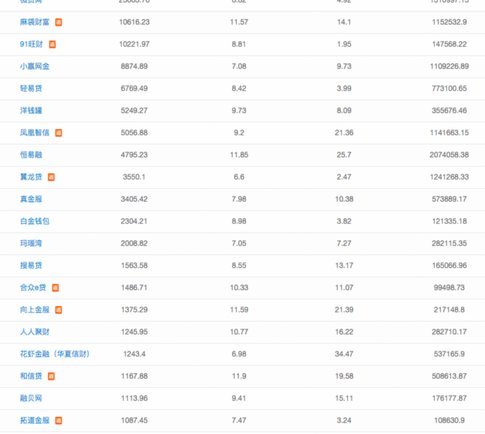
Task: Click the balance 1152532.9 in 麻袋财富 row
Action: point(449,22)
